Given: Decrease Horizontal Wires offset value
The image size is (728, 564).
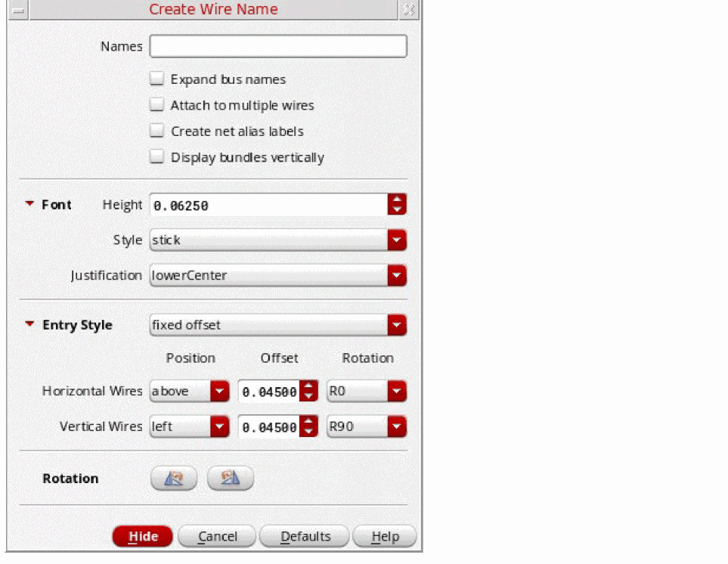Looking at the screenshot, I should coord(308,396).
